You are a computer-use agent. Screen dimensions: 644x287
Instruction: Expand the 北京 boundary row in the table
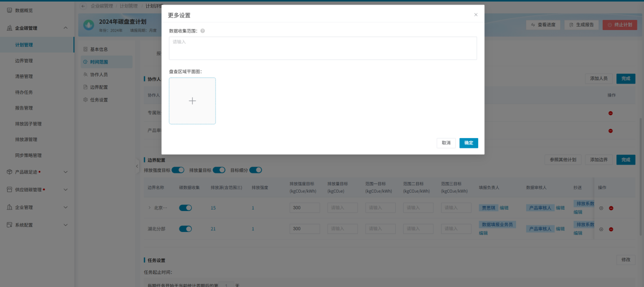click(x=149, y=208)
